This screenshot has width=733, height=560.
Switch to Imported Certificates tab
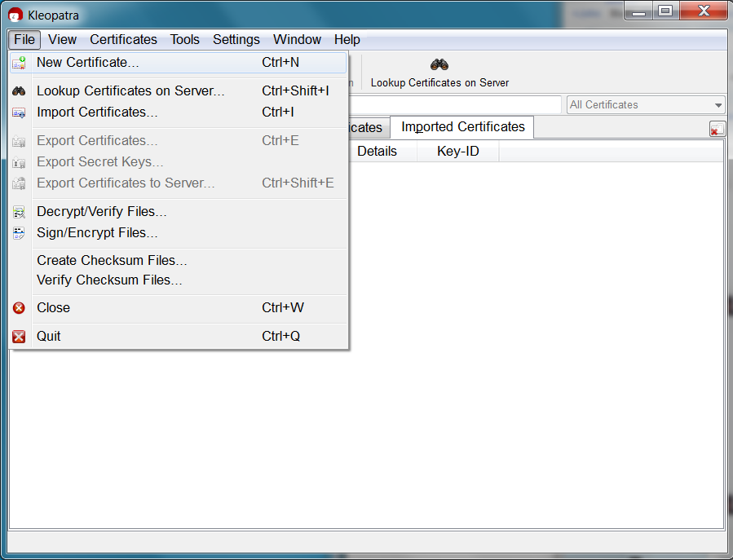pyautogui.click(x=463, y=127)
